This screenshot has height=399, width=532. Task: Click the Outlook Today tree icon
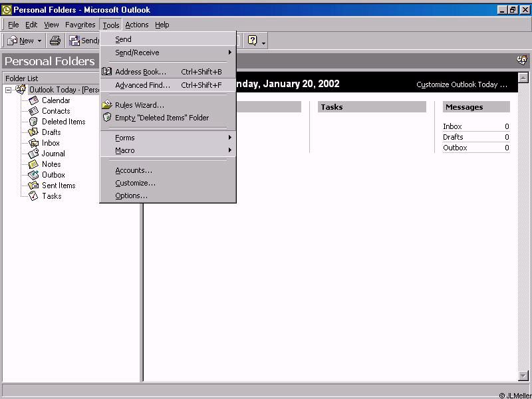pyautogui.click(x=21, y=90)
